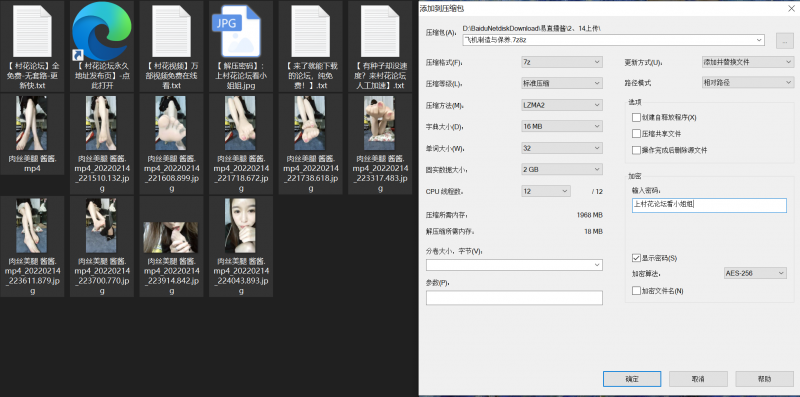The width and height of the screenshot is (800, 397).
Task: Open the 固实数据大小 dropdown showing 2 GB
Action: [562, 169]
